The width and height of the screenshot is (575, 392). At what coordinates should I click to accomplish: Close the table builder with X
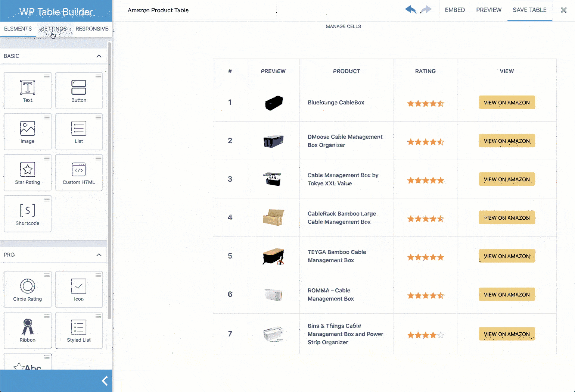[564, 10]
